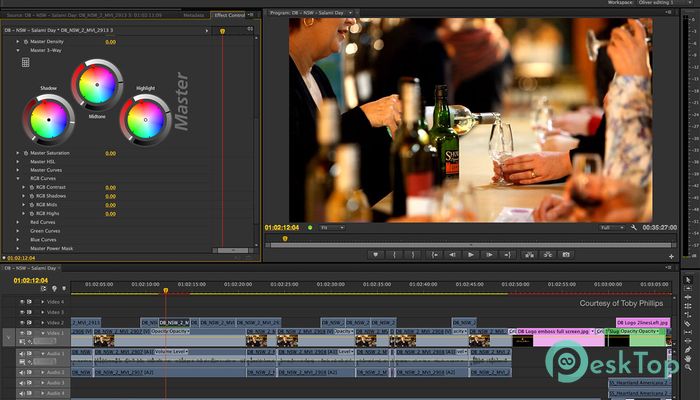The height and width of the screenshot is (400, 700).
Task: Switch to the Effect Controls tab
Action: coord(229,15)
